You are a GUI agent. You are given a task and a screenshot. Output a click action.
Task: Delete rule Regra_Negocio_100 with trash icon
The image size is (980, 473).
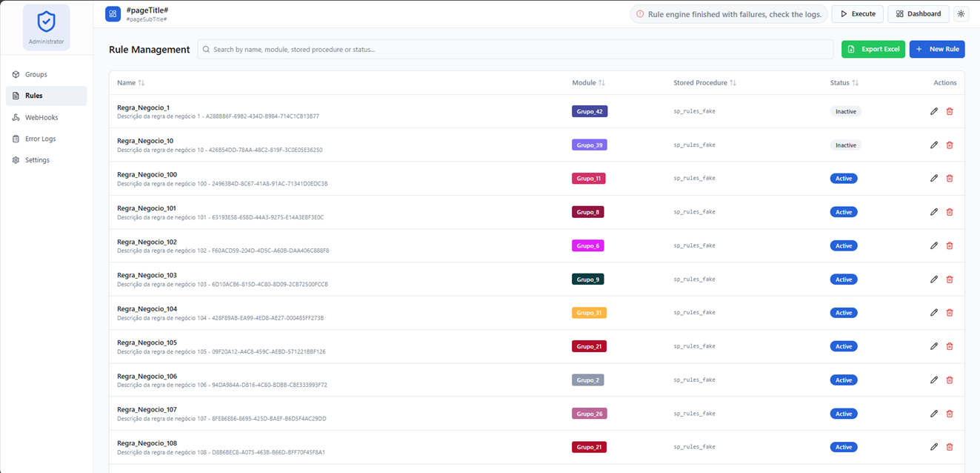coord(950,179)
